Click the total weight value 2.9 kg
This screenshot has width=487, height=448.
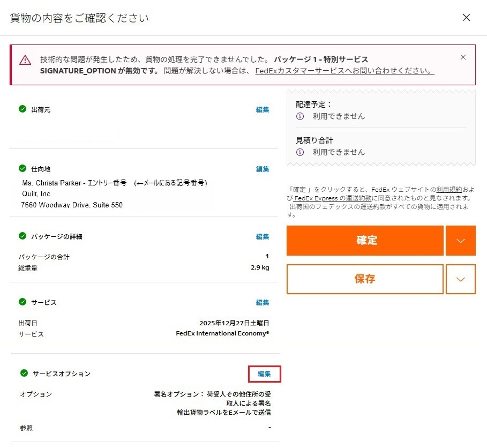click(260, 267)
